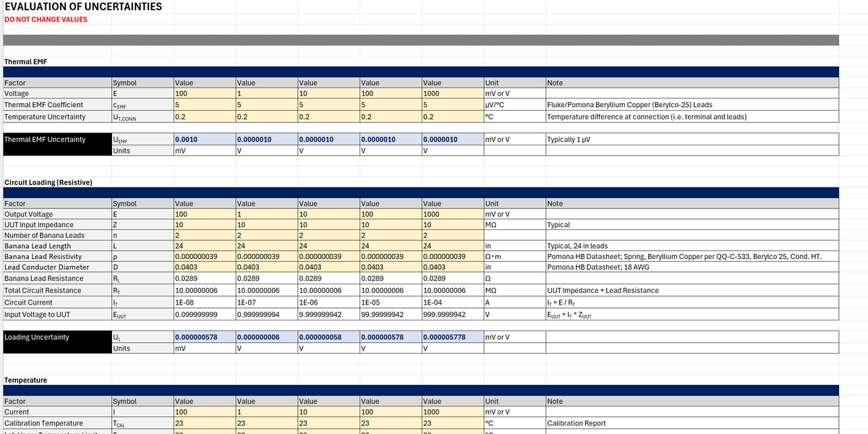Viewport: 868px width, 434px height.
Task: Click the black Loading Uncertainty label cell
Action: coord(37,337)
